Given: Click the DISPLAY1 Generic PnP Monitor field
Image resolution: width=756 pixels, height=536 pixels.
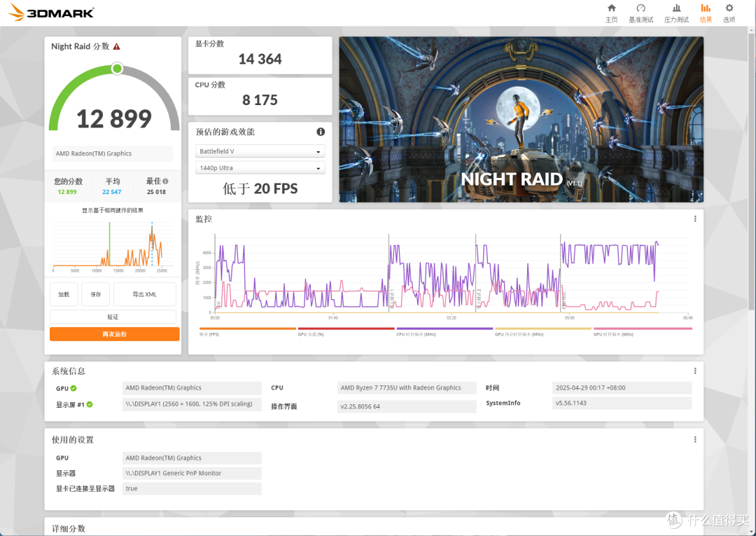Looking at the screenshot, I should coord(192,473).
